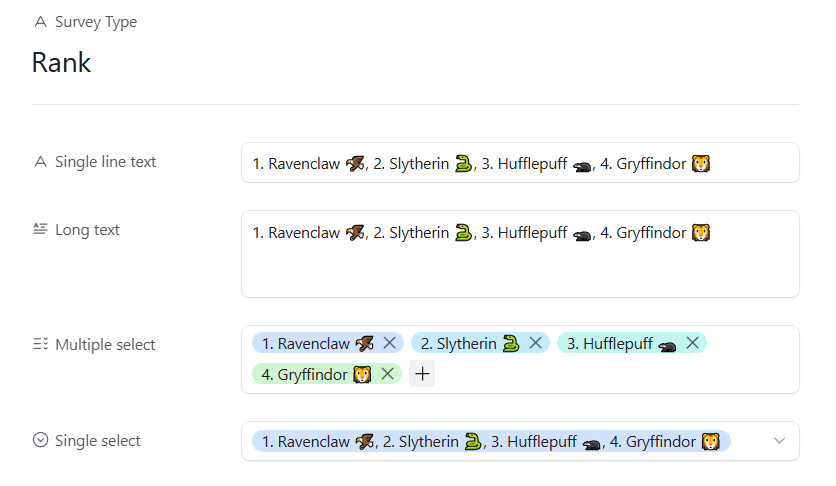Remove the 3. Hufflepuff tag
Viewport: 836px width, 486px height.
[692, 343]
